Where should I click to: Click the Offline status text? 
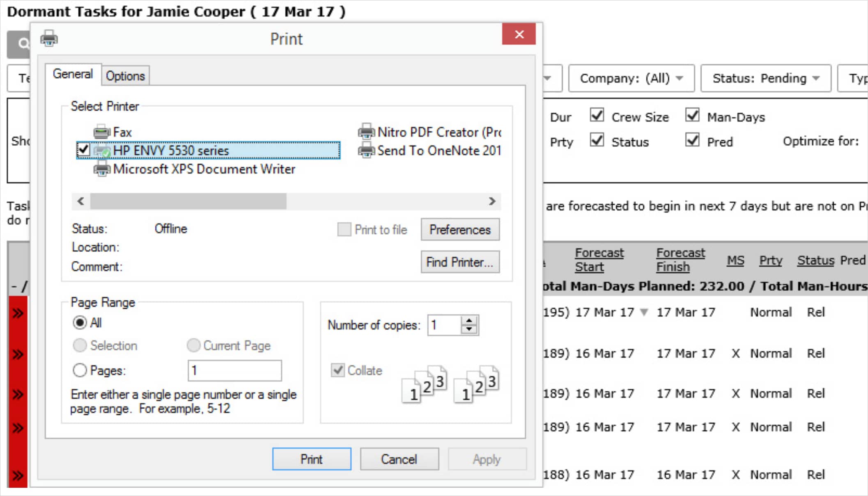(x=171, y=229)
